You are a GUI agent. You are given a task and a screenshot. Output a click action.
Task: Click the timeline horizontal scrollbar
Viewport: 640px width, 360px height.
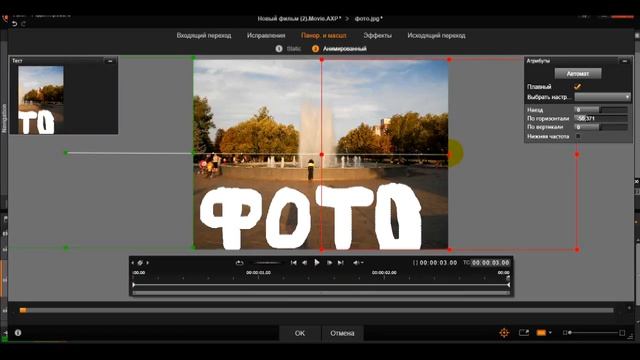click(321, 293)
